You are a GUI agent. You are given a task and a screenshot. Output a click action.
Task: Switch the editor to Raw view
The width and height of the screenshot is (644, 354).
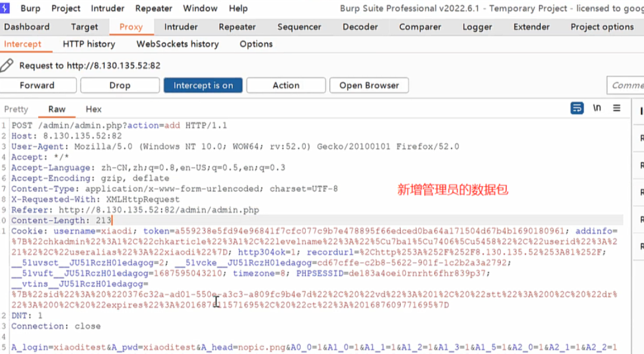tap(57, 109)
